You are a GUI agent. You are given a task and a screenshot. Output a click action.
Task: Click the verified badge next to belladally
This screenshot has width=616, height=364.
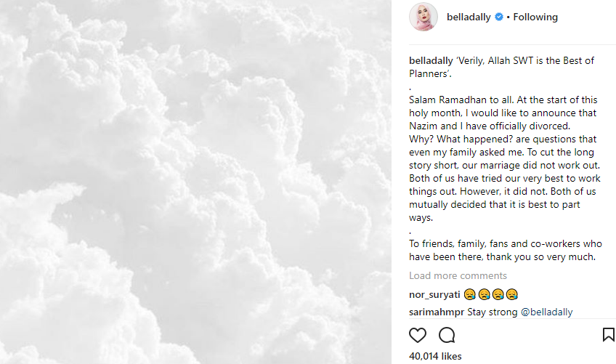point(498,17)
